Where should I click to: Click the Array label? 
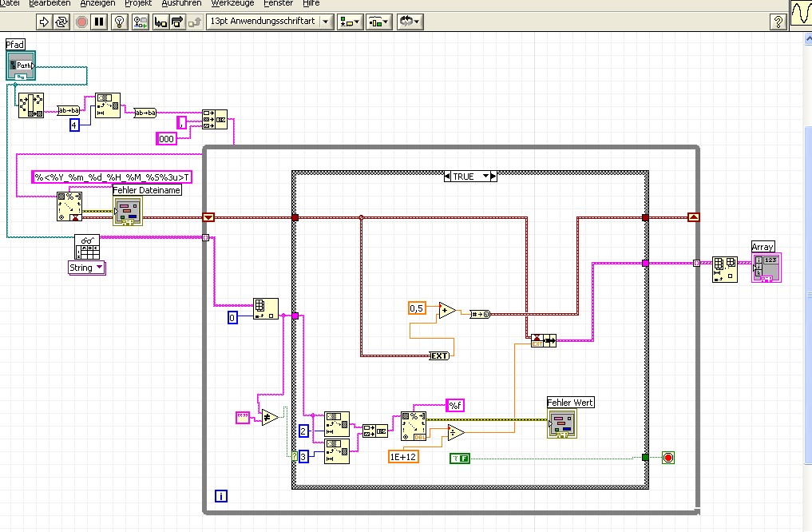point(762,247)
